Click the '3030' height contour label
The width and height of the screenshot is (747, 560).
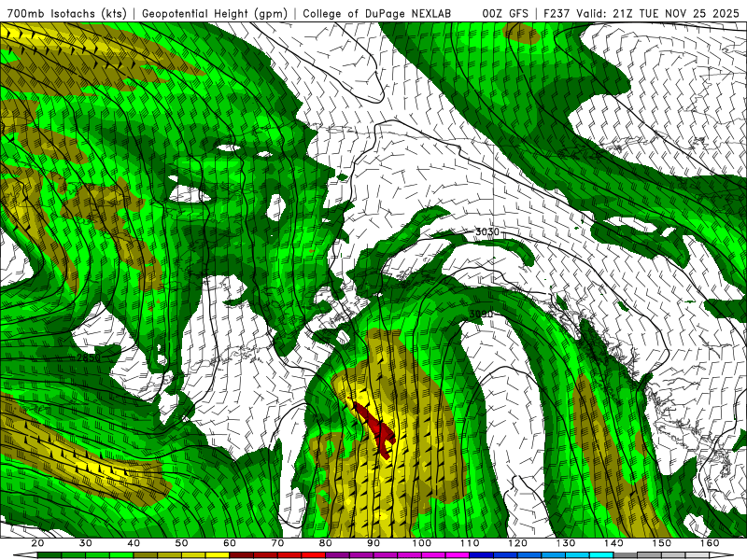coord(487,231)
